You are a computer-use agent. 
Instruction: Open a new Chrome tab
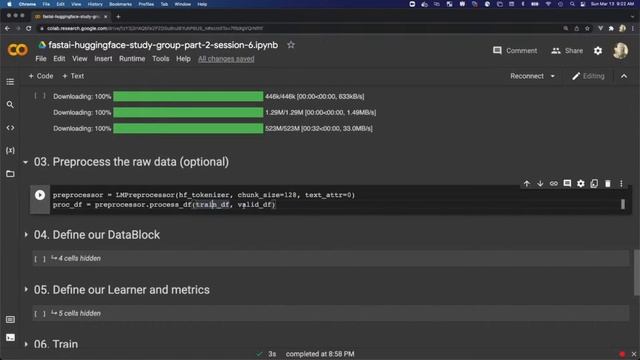point(118,17)
